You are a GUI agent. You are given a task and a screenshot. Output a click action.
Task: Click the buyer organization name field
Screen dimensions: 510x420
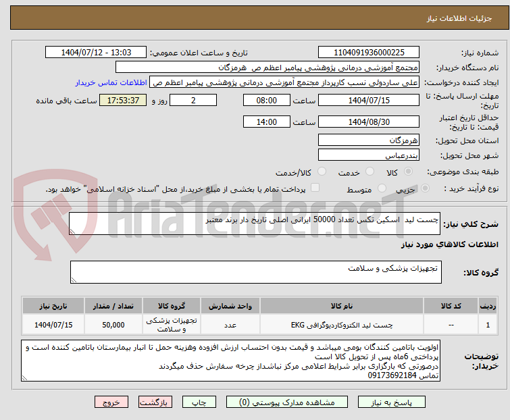pos(267,68)
